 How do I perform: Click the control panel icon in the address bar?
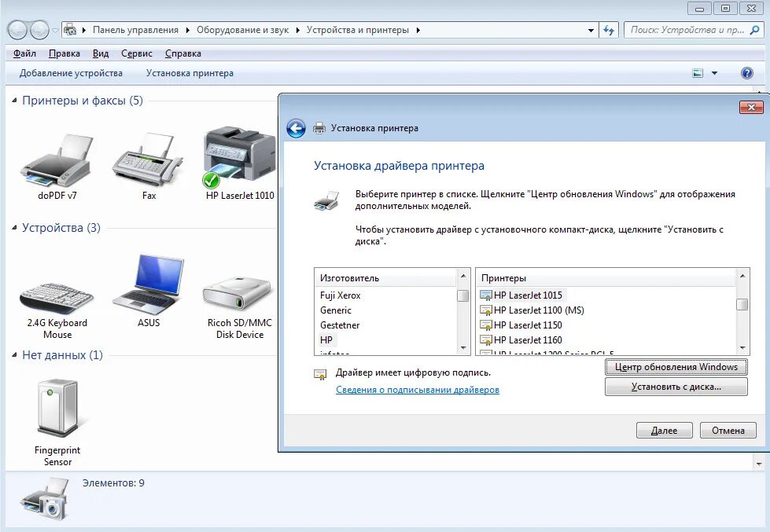70,30
